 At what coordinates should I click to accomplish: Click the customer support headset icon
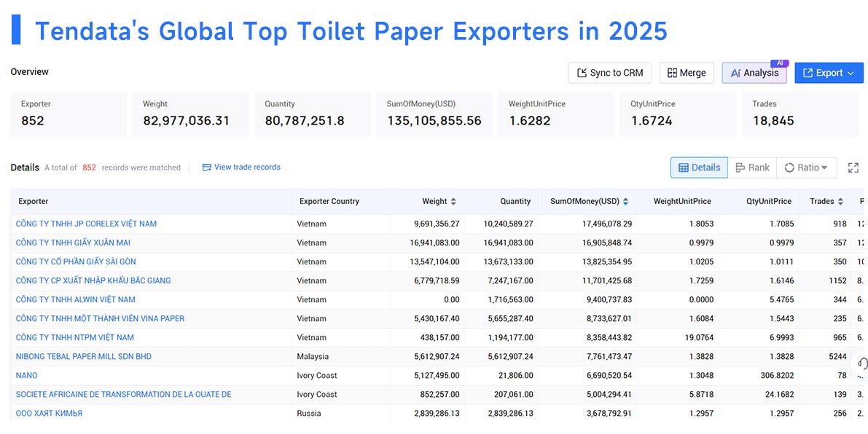point(862,363)
